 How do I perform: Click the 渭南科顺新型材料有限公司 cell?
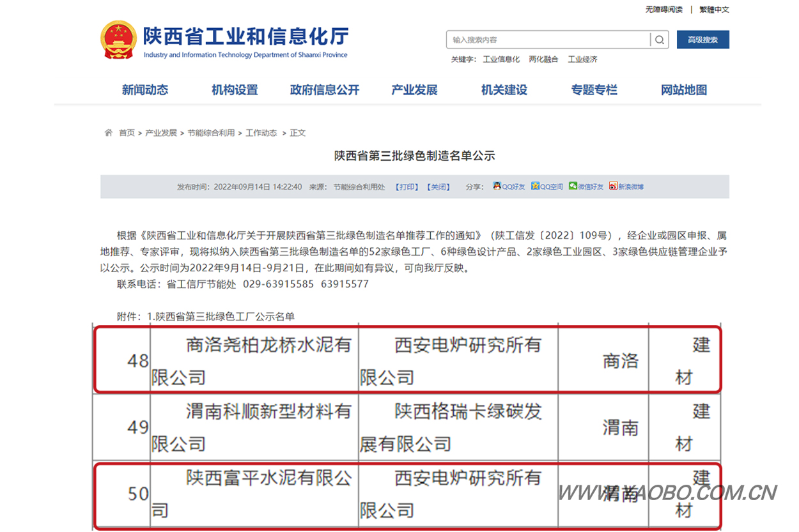tap(254, 427)
